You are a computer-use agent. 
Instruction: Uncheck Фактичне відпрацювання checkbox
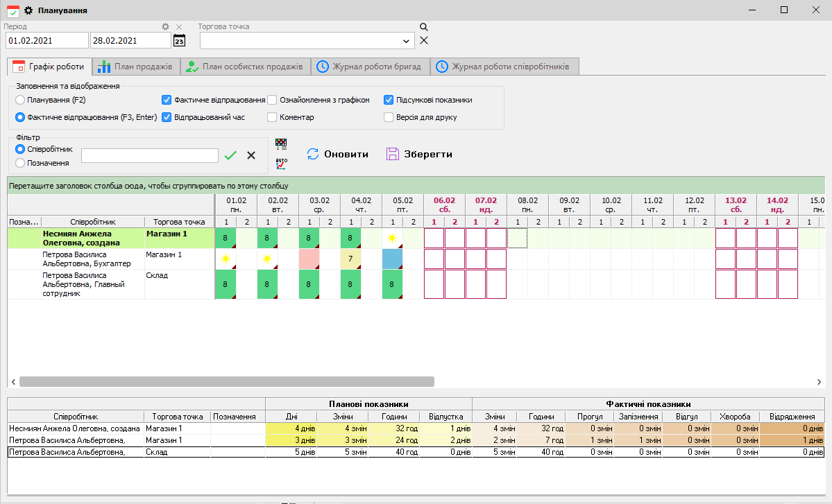tap(167, 100)
